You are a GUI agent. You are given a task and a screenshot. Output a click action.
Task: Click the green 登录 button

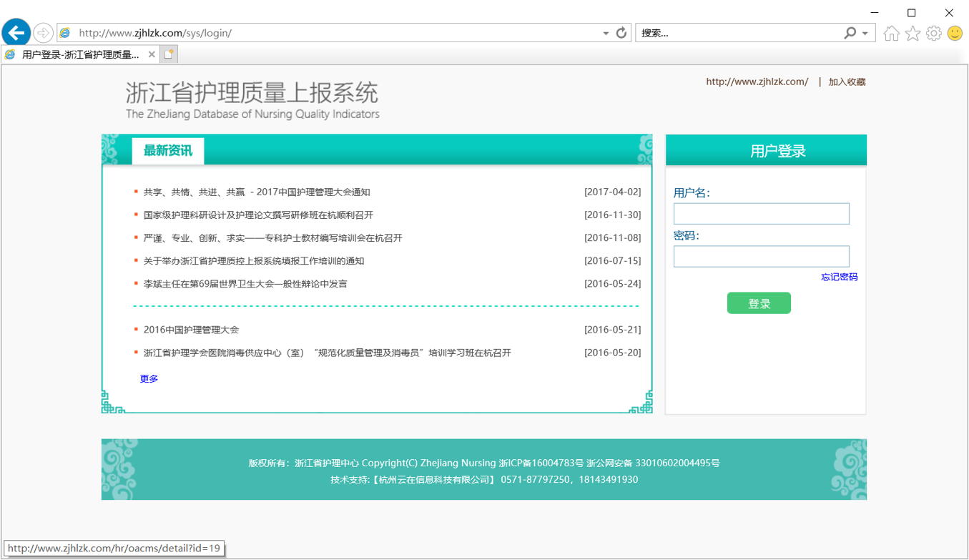759,303
